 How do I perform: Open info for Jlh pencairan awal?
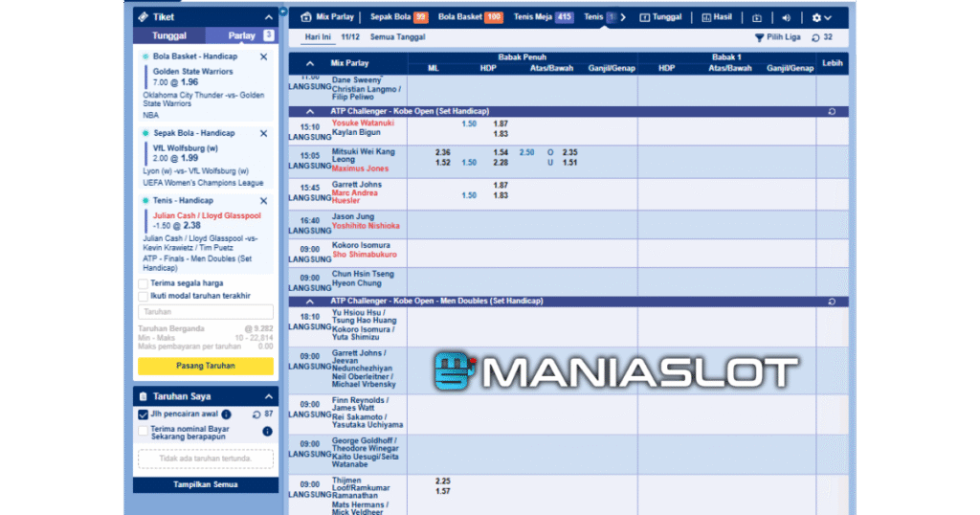click(x=226, y=414)
